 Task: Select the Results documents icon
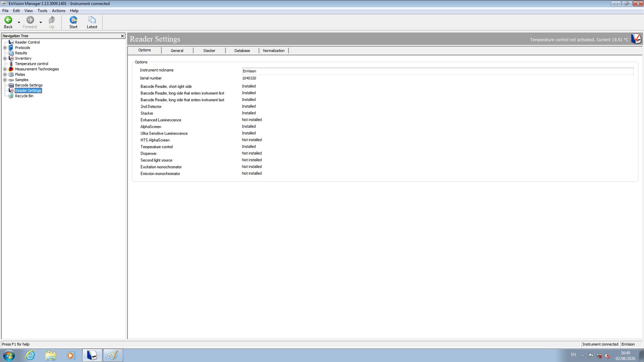[11, 53]
